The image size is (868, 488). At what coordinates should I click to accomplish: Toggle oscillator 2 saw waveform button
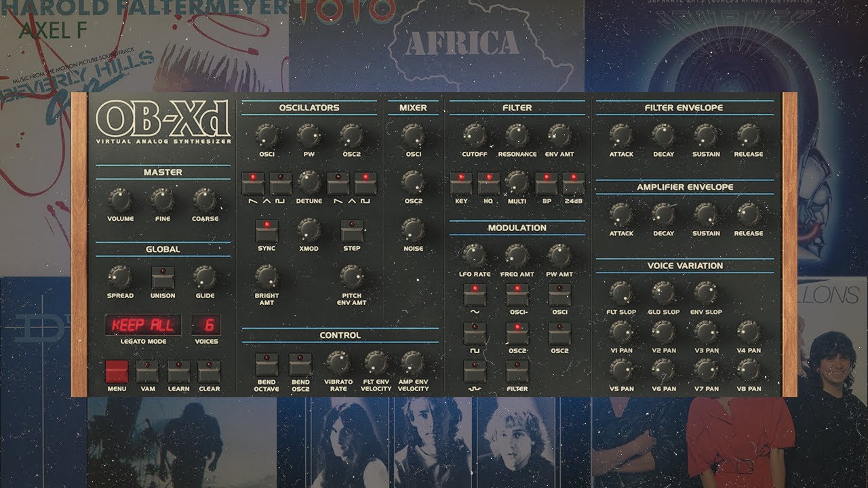pyautogui.click(x=338, y=184)
